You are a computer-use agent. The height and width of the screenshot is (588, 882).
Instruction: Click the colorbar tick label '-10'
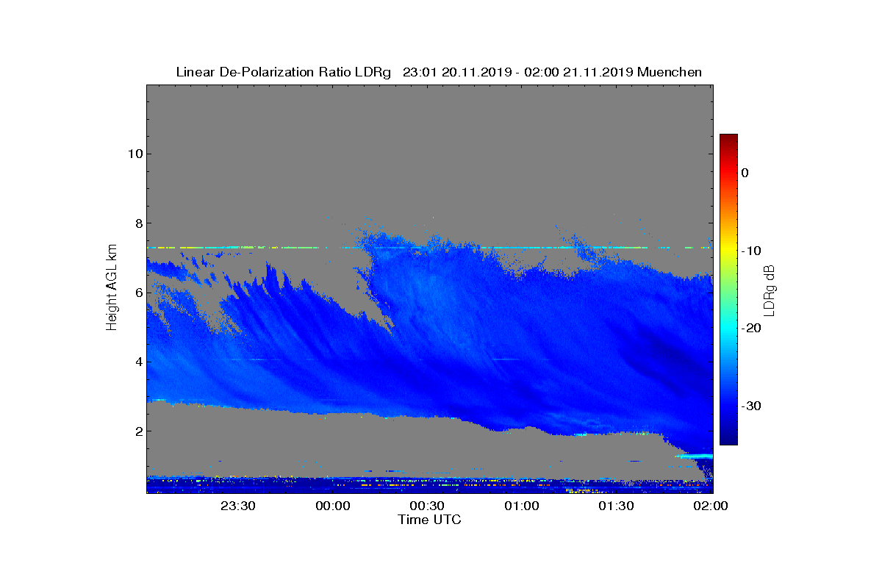pyautogui.click(x=750, y=251)
